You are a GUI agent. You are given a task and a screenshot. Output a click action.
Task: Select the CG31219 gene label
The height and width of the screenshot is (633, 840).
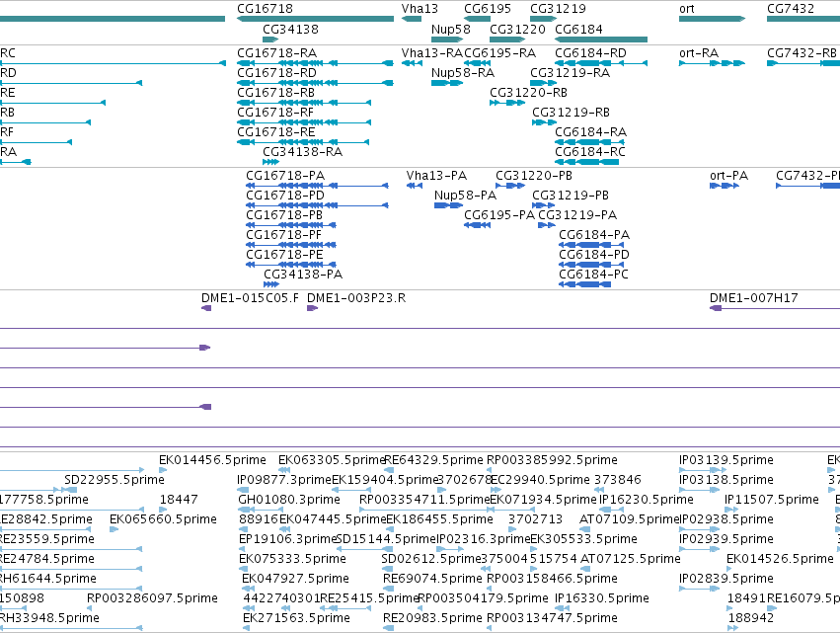point(558,9)
